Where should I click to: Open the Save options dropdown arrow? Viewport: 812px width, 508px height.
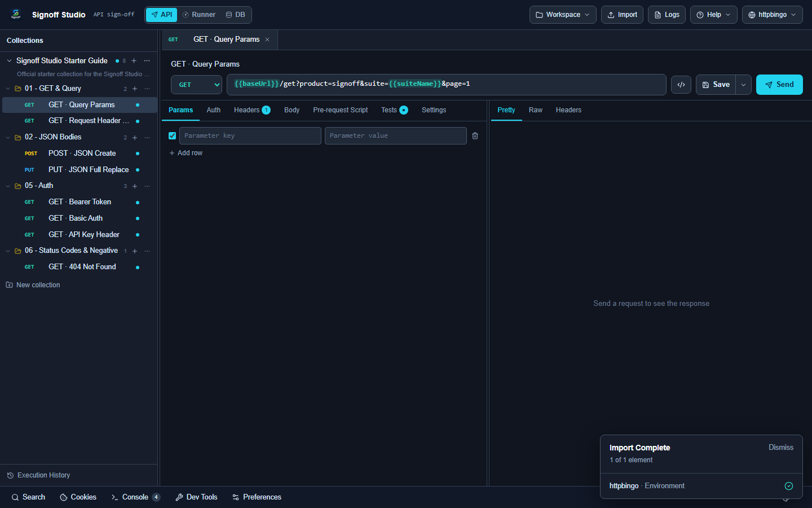click(743, 85)
